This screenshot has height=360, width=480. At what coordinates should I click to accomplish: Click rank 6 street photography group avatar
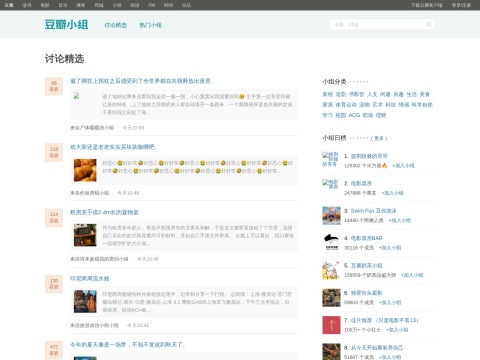[331, 298]
